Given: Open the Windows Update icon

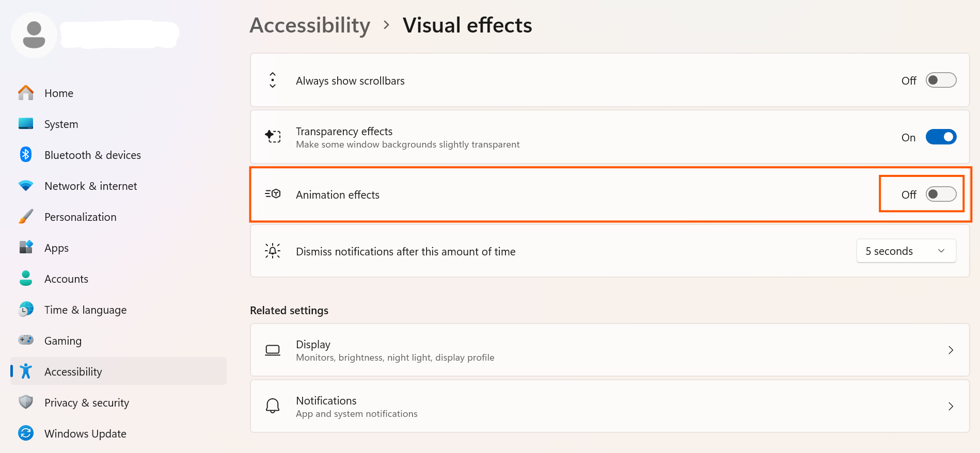Looking at the screenshot, I should tap(26, 433).
